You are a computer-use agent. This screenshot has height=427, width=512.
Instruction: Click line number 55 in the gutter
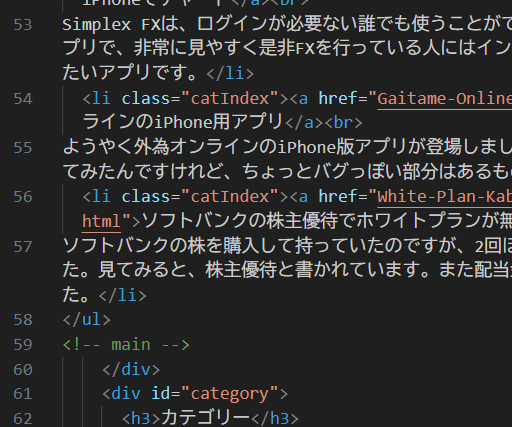23,148
